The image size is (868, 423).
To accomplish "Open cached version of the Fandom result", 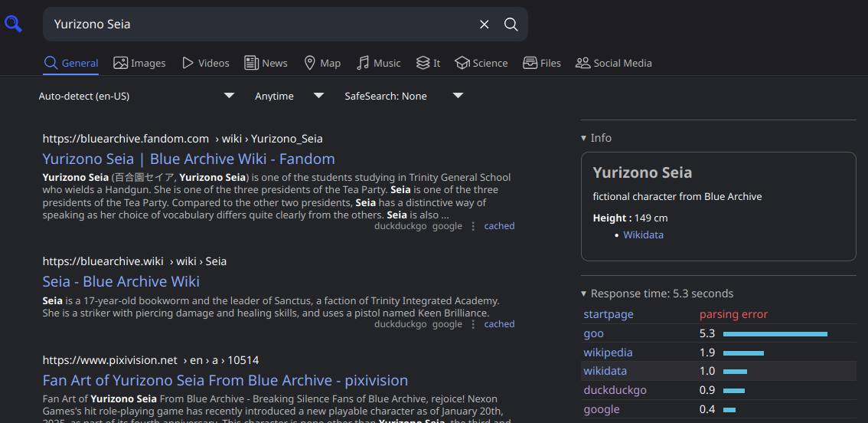I will (499, 226).
